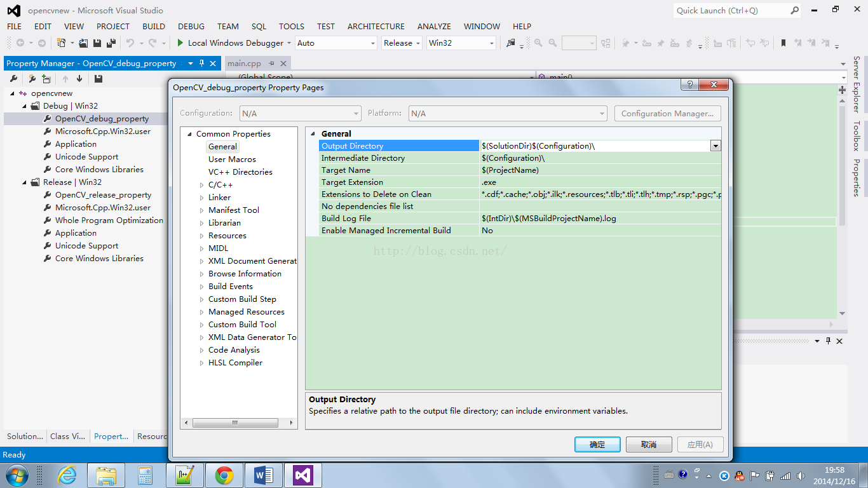Viewport: 868px width, 488px height.
Task: Open the TOOLS menu
Action: (292, 26)
